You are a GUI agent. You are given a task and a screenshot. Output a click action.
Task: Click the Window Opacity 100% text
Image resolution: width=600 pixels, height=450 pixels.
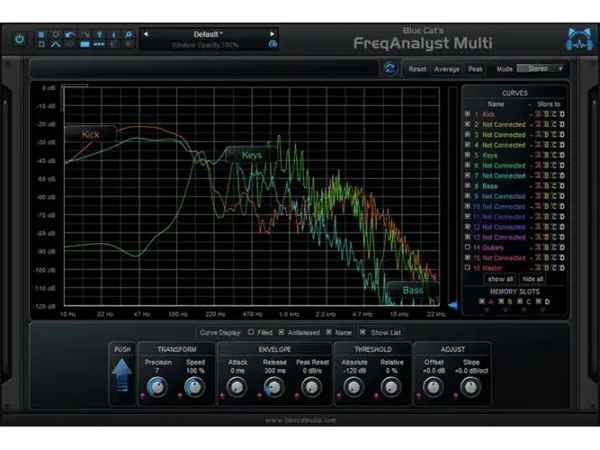[x=205, y=45]
